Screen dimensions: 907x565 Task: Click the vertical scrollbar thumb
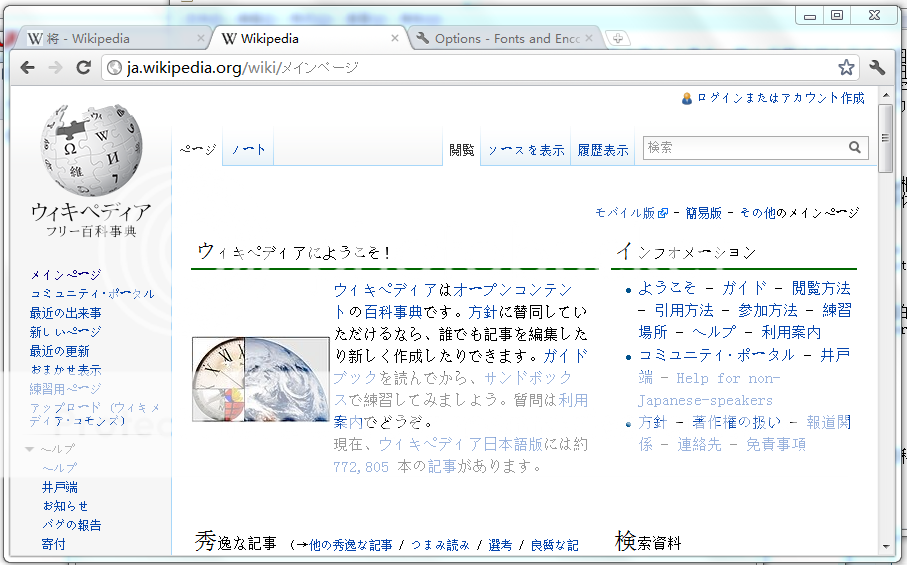pyautogui.click(x=886, y=138)
